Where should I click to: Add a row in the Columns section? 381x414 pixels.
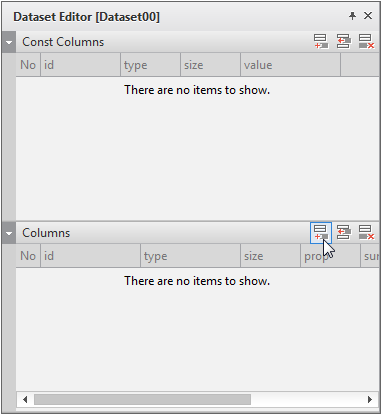click(x=321, y=233)
